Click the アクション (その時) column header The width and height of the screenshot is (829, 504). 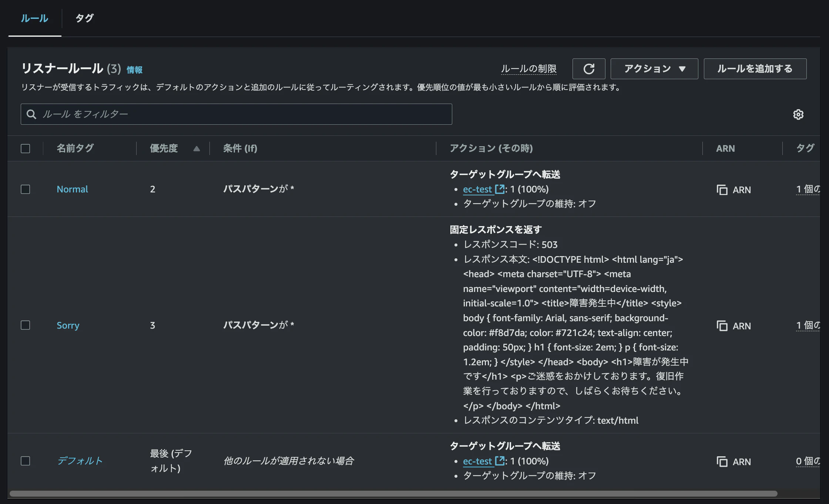491,149
